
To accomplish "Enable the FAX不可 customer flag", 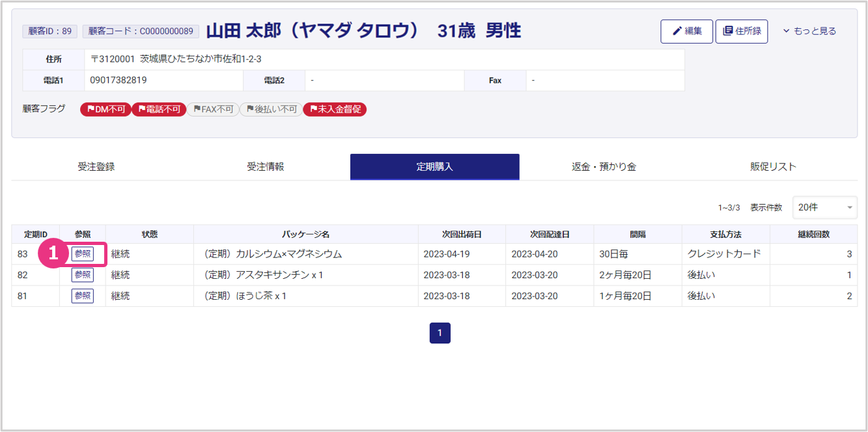I will 212,109.
